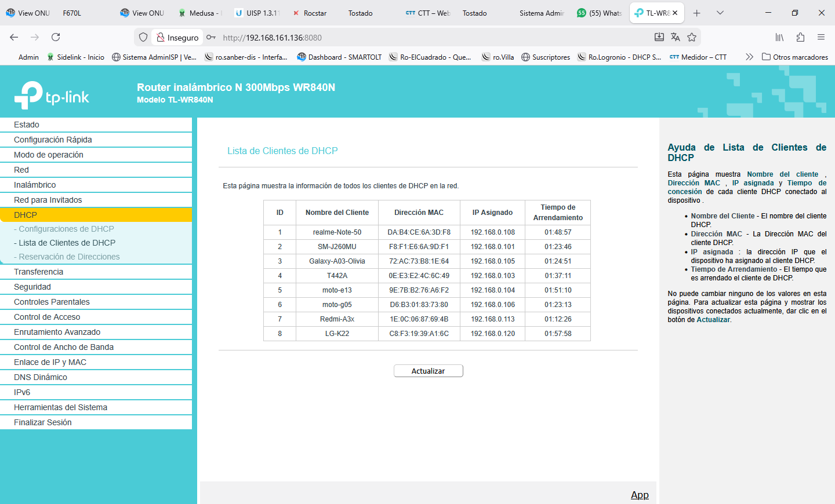Switch to the UISP 1.3.11 tab
The height and width of the screenshot is (504, 835).
(x=257, y=13)
